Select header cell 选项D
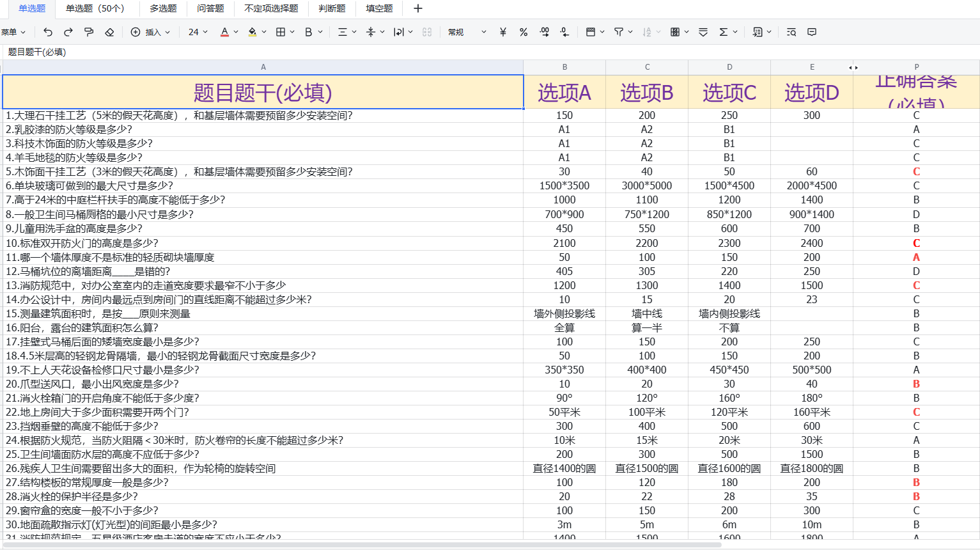 (x=812, y=92)
